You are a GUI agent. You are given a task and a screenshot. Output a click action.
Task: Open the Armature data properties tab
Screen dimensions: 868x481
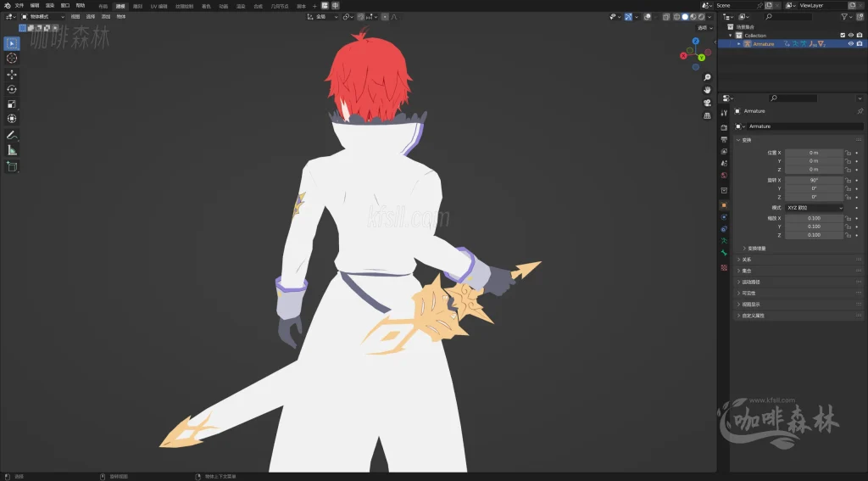[724, 241]
